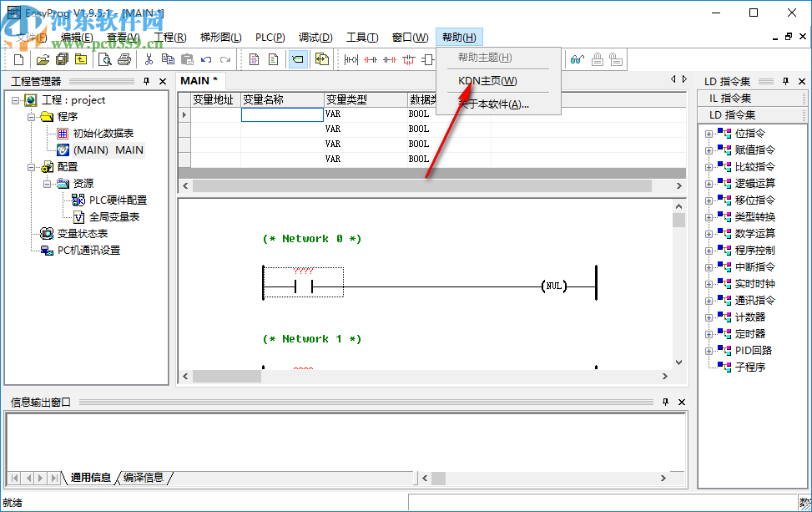Viewport: 812px width, 512px height.
Task: Expand the 比较指令 instruction group
Action: (x=709, y=167)
